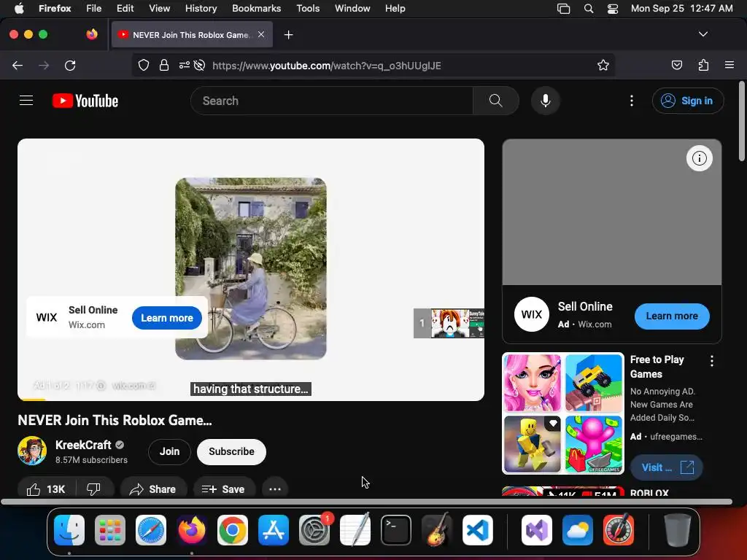Viewport: 747px width, 560px height.
Task: Share the video
Action: [x=153, y=489]
